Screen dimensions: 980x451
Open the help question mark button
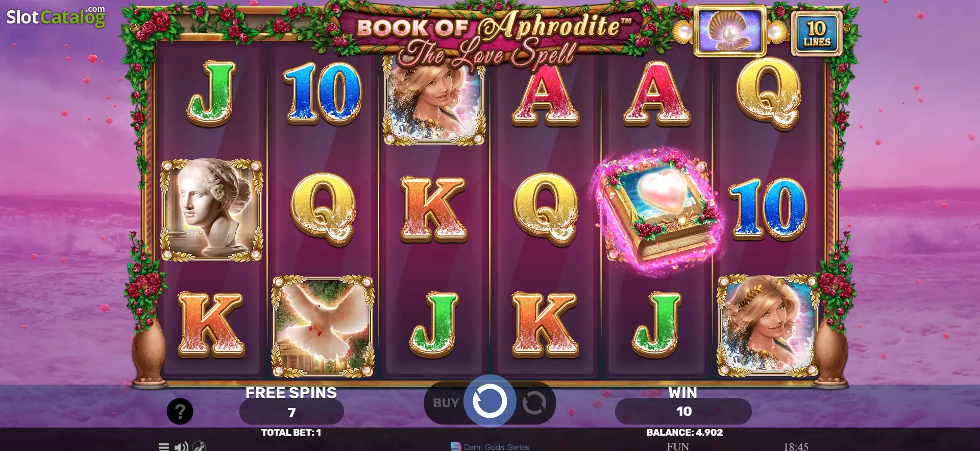[x=180, y=411]
